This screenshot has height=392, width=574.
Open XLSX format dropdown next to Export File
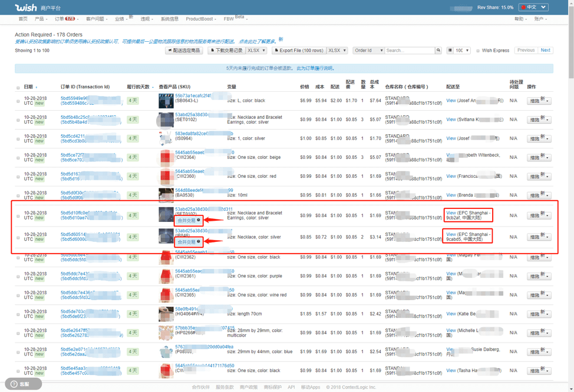tap(337, 51)
